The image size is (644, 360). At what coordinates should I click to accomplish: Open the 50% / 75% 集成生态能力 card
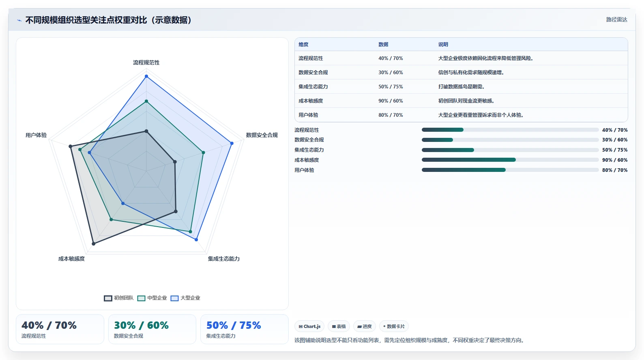(245, 329)
